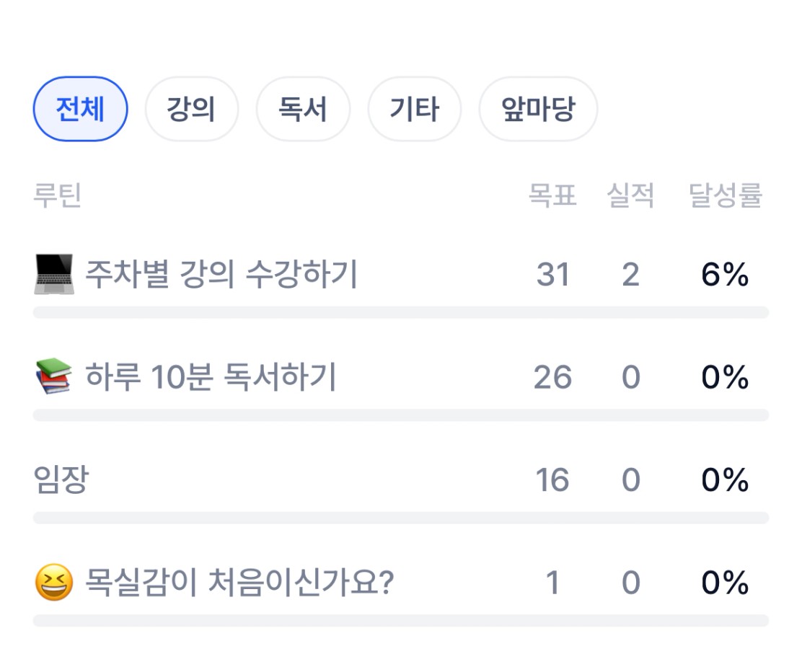Click the 달성률 column header
Screen dimensions: 802x672
[726, 196]
